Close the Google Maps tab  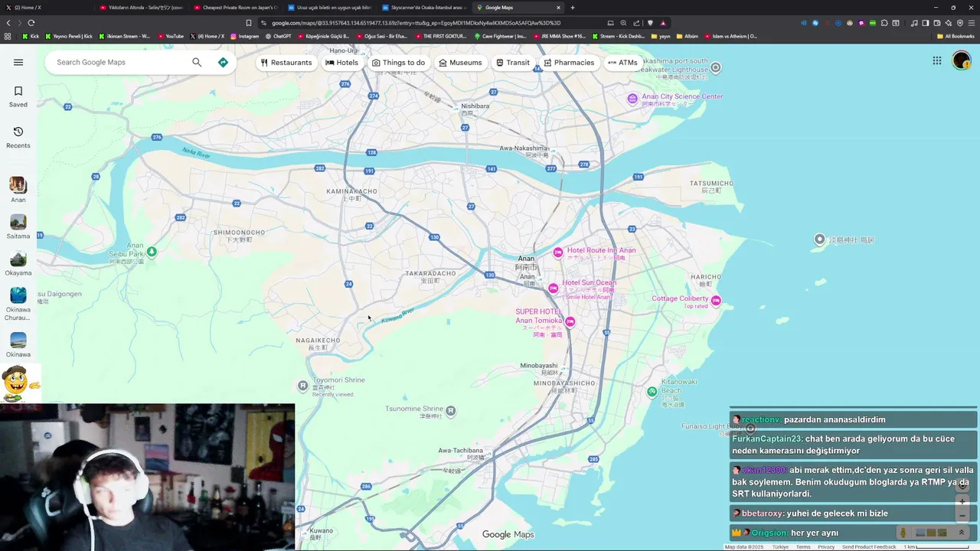558,8
